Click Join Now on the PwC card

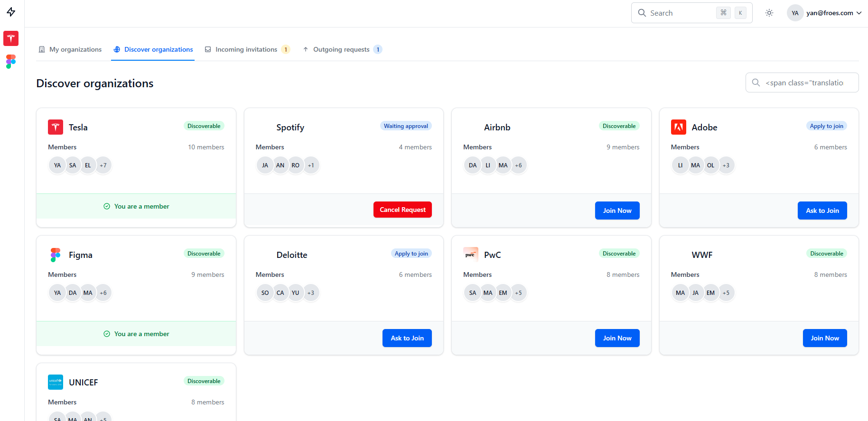pos(617,338)
